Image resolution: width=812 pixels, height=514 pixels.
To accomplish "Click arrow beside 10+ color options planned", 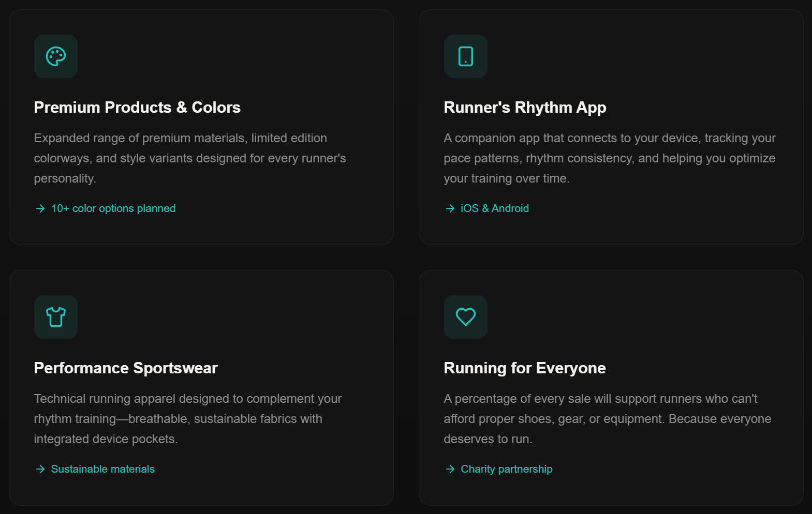I will click(40, 208).
